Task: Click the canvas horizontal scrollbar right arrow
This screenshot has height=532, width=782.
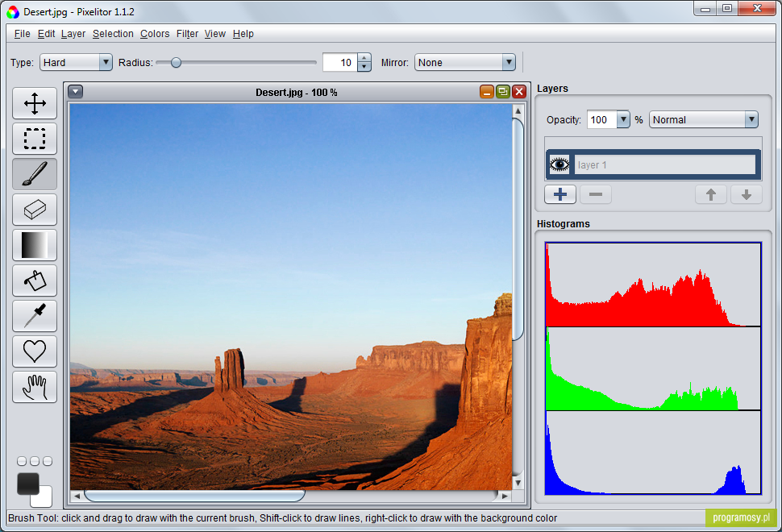Action: tap(505, 496)
